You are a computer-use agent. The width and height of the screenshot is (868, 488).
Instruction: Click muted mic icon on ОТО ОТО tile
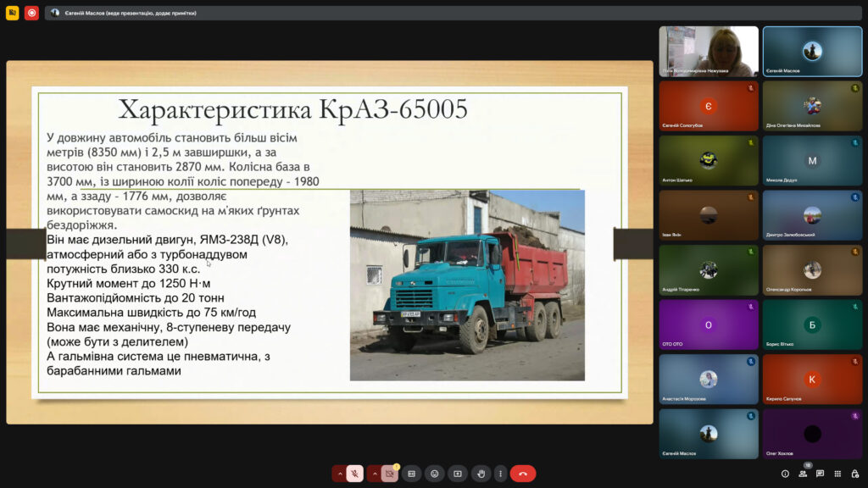coord(751,307)
